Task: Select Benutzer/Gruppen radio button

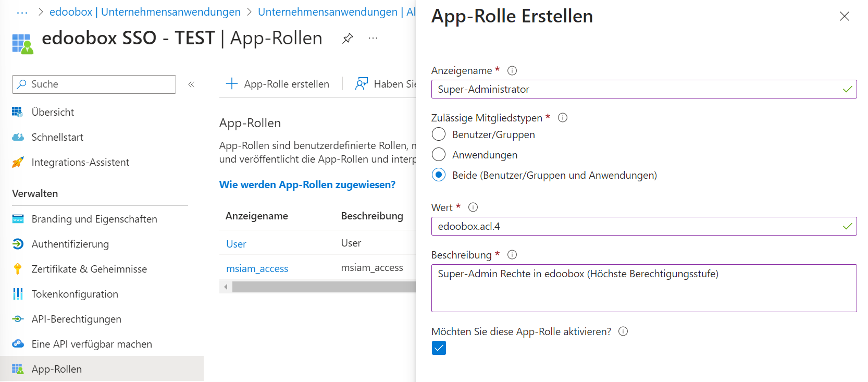Action: click(439, 134)
